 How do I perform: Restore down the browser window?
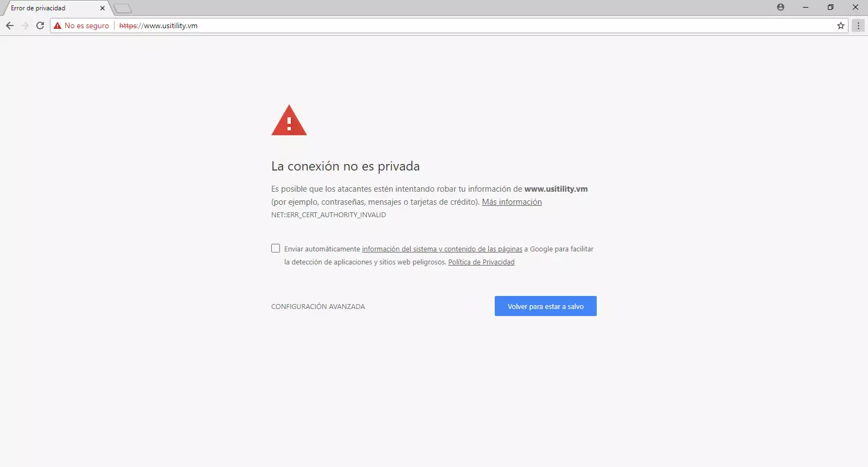(x=831, y=8)
